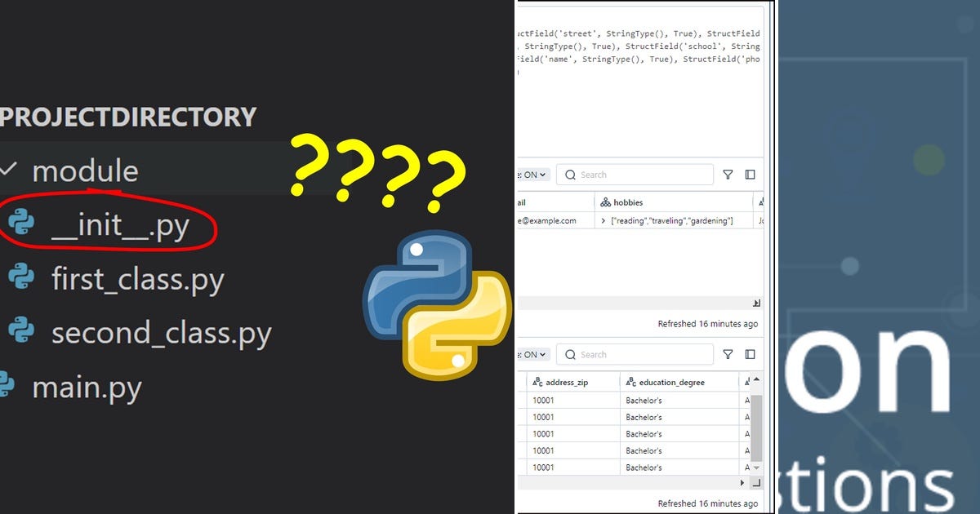This screenshot has width=980, height=514.
Task: Click the right arrow on address_zip table's horizontal scrollbar
Action: tap(742, 482)
